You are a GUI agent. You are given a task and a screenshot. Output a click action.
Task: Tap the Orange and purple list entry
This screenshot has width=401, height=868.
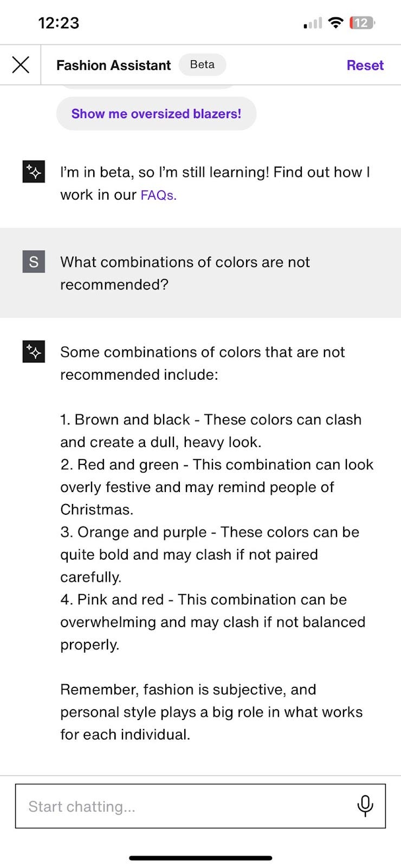click(x=209, y=554)
